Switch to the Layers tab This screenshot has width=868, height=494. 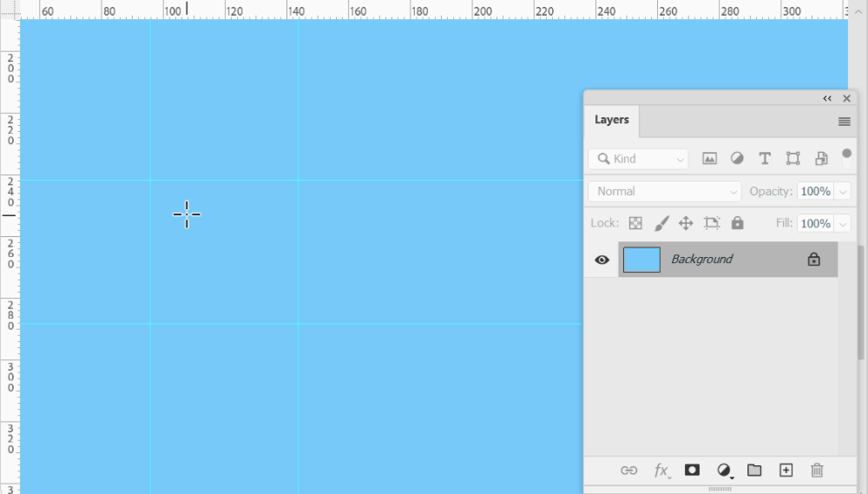(612, 120)
